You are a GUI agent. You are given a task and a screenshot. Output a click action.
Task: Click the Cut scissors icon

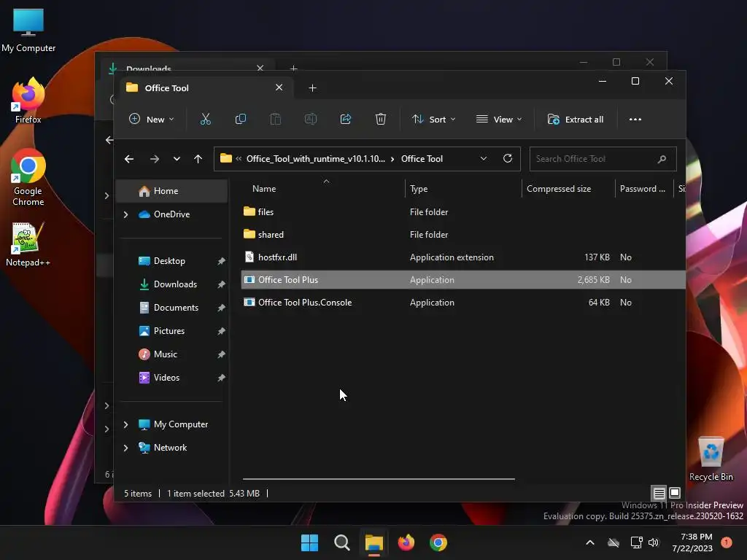pyautogui.click(x=205, y=119)
